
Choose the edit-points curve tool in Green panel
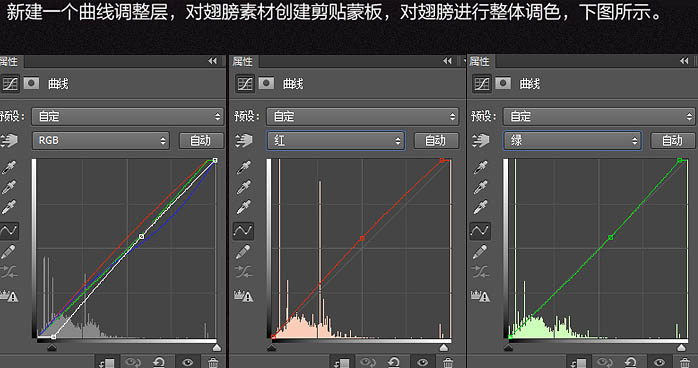pyautogui.click(x=480, y=231)
